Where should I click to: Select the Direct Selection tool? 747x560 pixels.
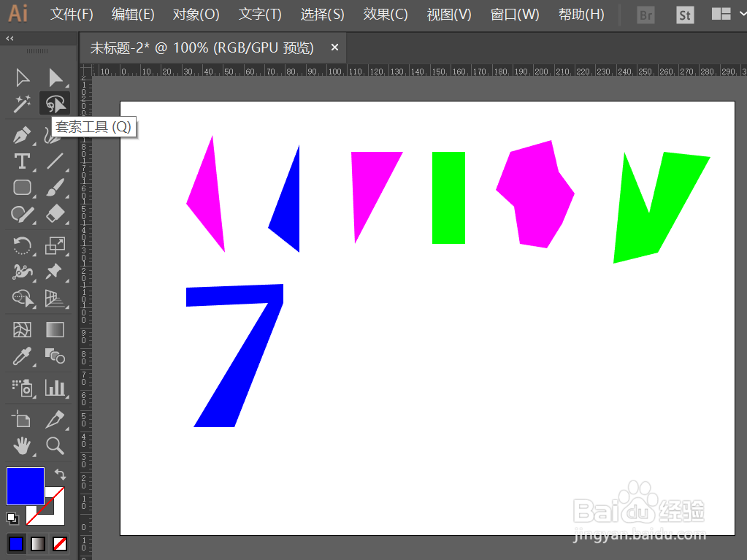(55, 78)
